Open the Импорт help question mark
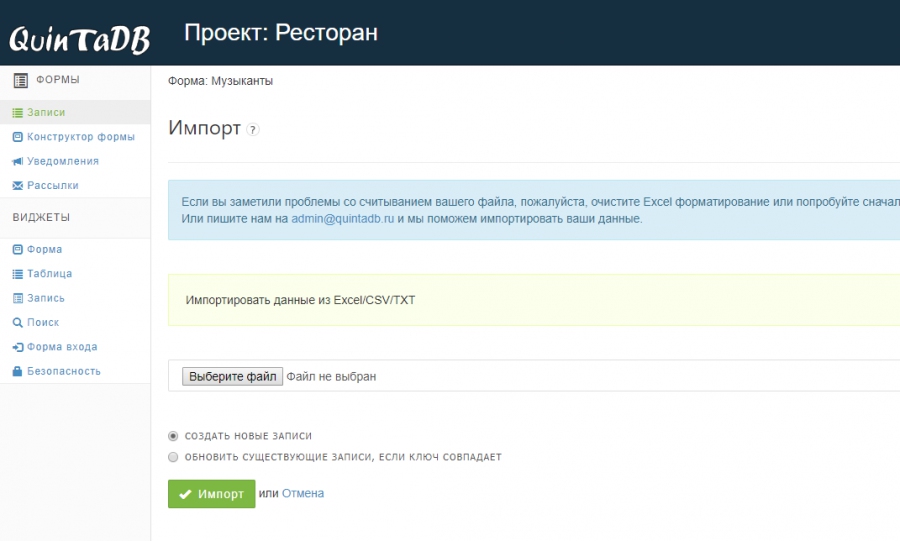The width and height of the screenshot is (900, 541). 253,130
